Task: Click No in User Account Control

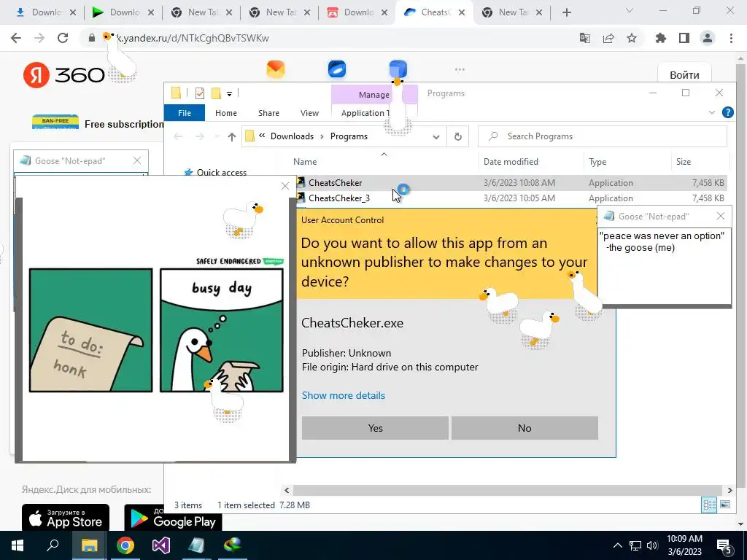Action: [x=525, y=428]
